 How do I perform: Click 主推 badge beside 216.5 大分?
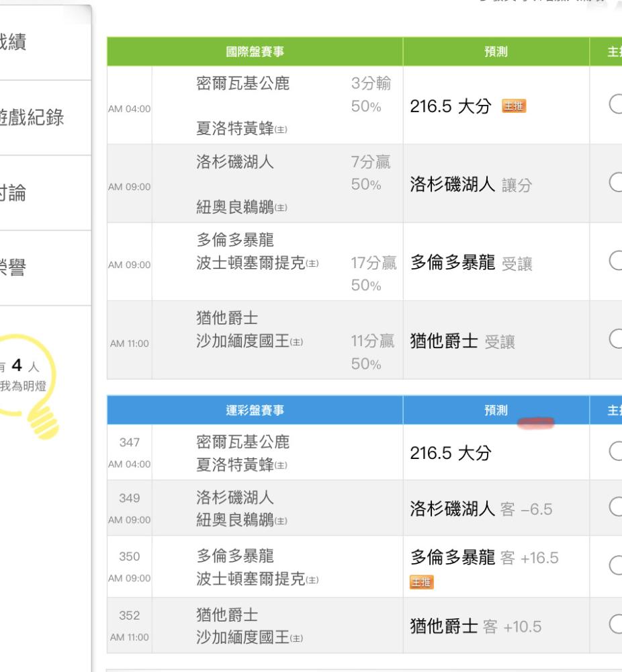click(x=514, y=106)
